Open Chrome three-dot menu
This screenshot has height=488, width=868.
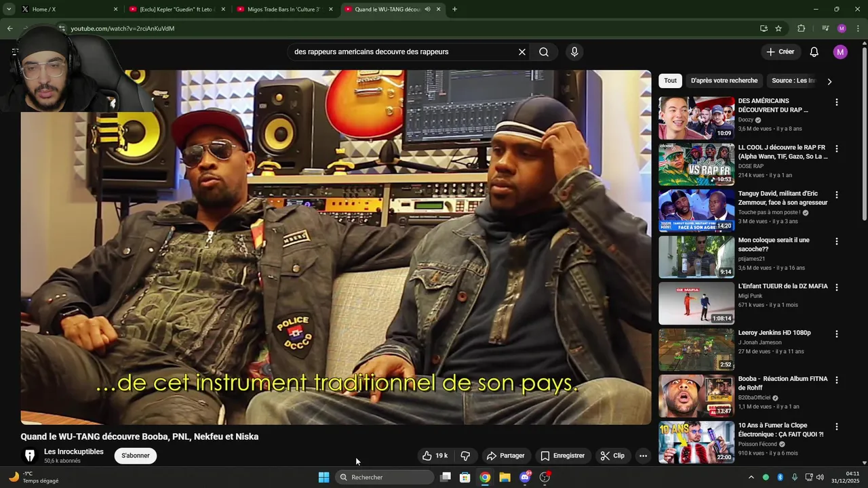coord(859,28)
